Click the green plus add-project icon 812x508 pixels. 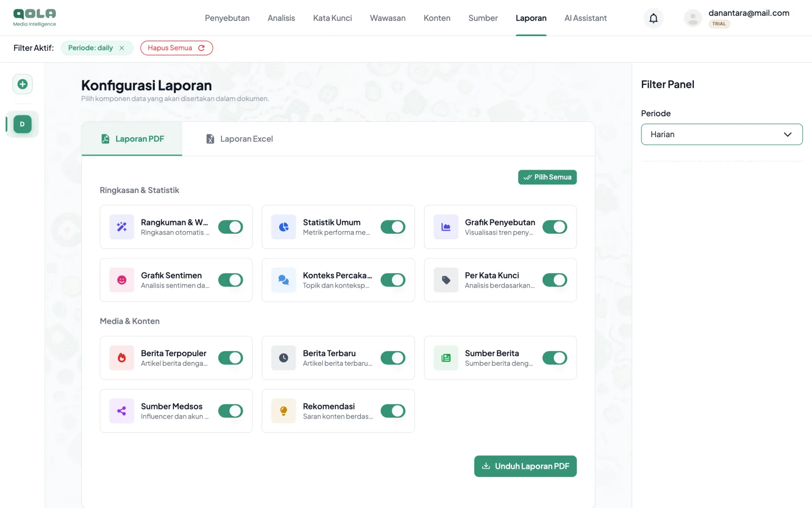(22, 84)
